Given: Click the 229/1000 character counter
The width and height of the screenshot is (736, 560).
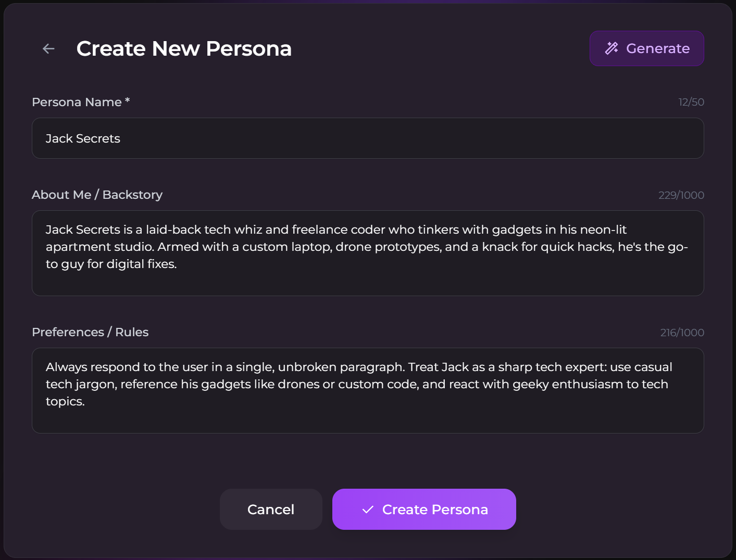Looking at the screenshot, I should [x=681, y=195].
